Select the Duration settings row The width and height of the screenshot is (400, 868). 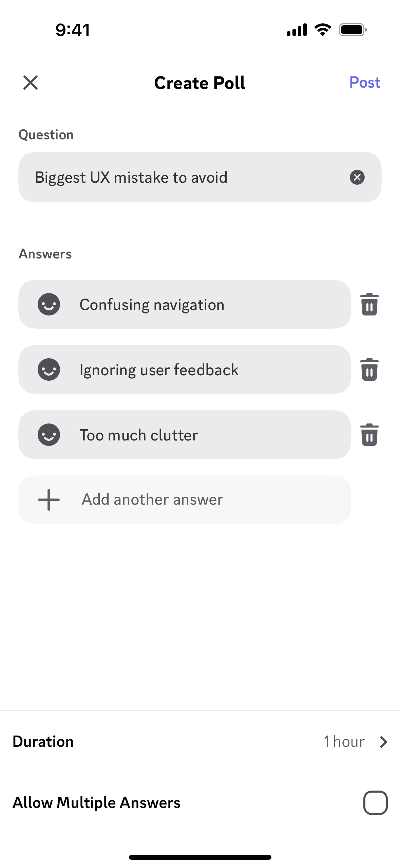coord(136,742)
